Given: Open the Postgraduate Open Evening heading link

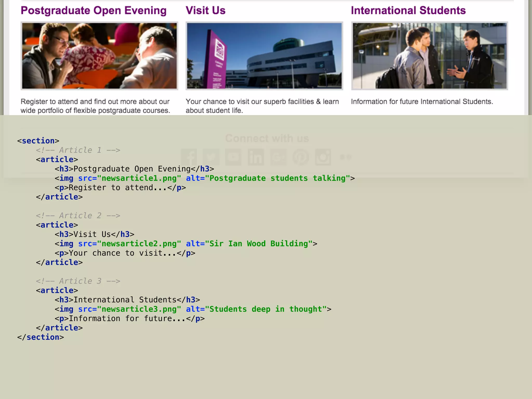Looking at the screenshot, I should tap(94, 11).
